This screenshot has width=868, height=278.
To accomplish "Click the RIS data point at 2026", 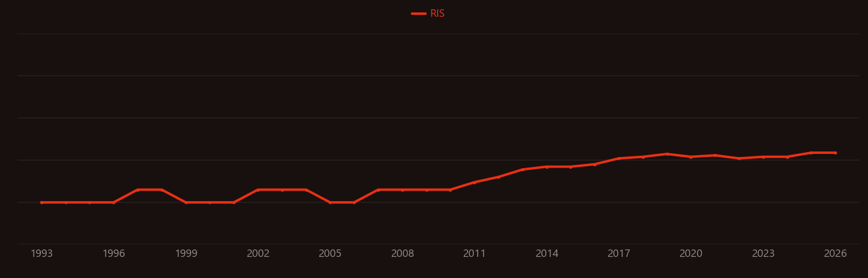I will click(x=835, y=153).
